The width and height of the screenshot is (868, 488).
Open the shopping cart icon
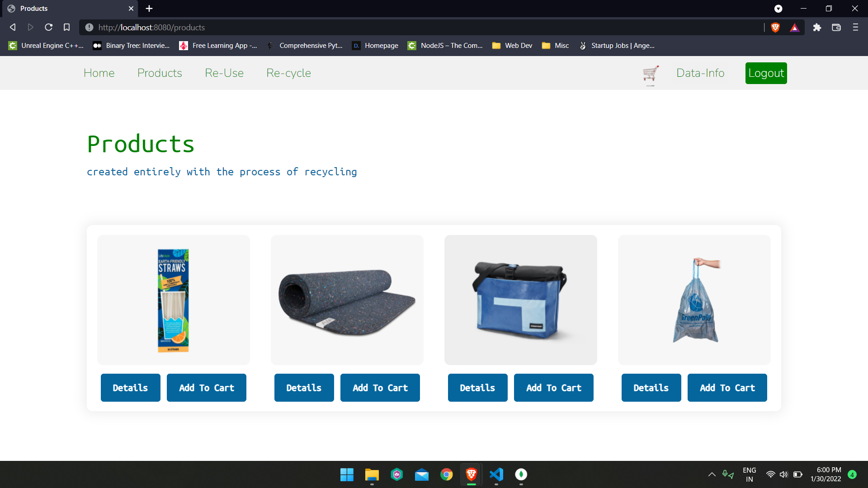tap(650, 73)
